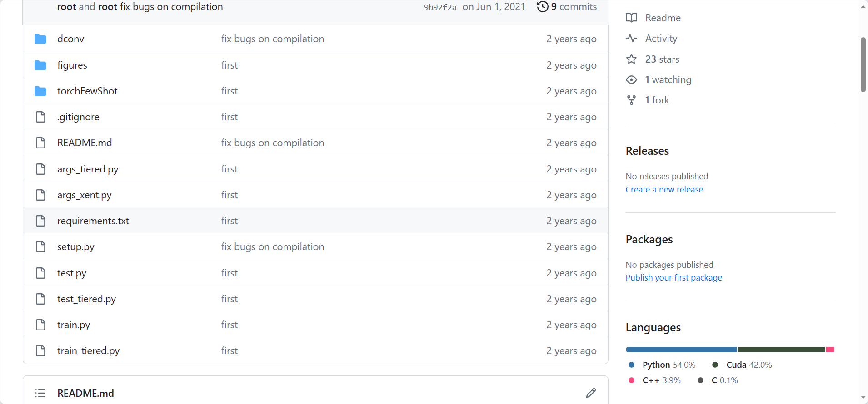Click the README.md file icon in file list
The width and height of the screenshot is (868, 404).
40,143
